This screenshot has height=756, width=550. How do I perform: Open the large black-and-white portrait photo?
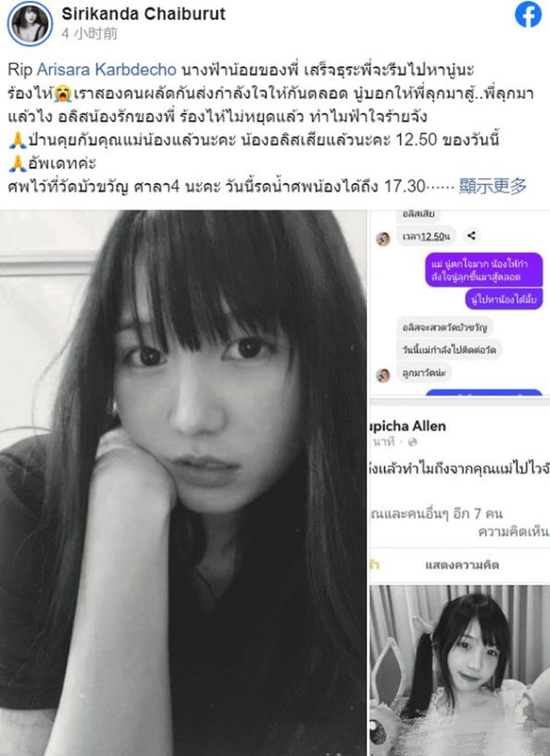[182, 483]
